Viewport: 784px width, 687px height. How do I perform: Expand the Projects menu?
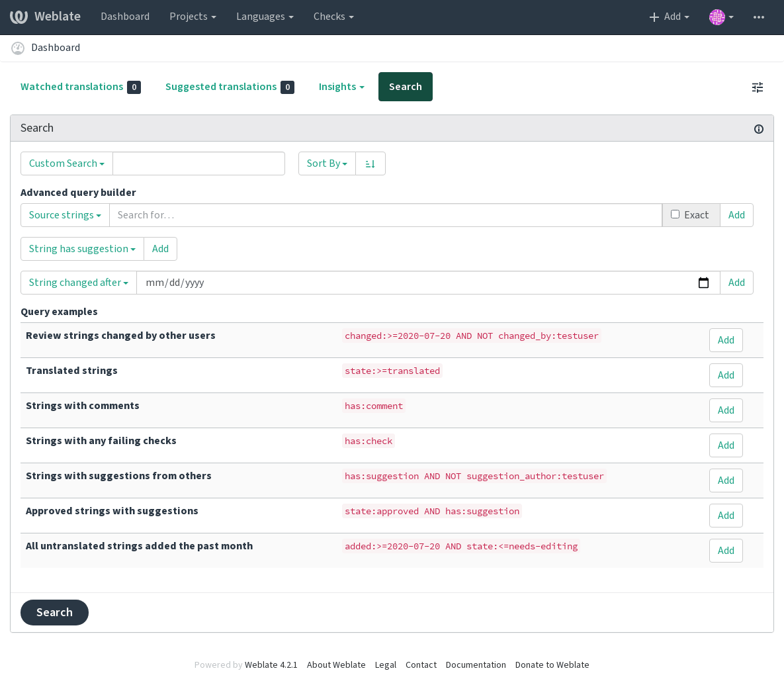(x=193, y=17)
